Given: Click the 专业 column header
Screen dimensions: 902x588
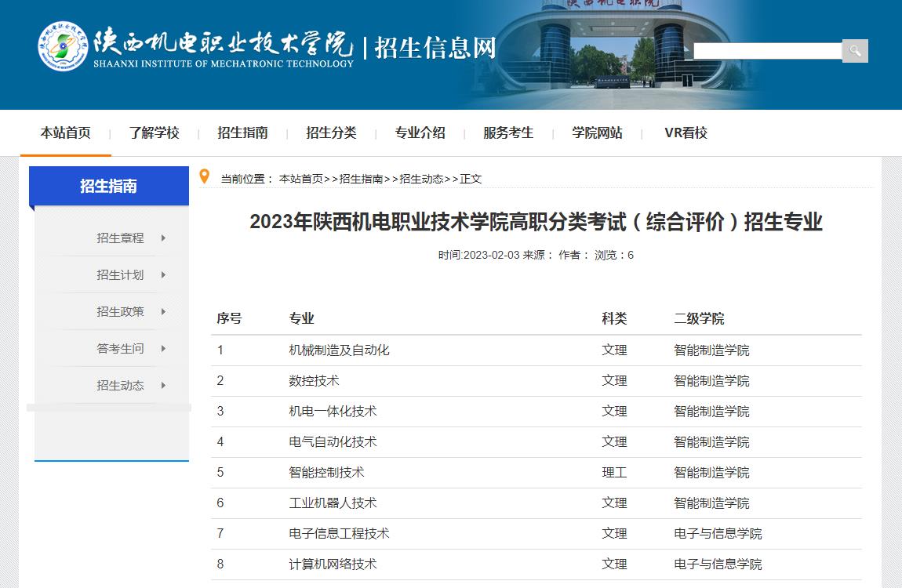Looking at the screenshot, I should tap(301, 318).
